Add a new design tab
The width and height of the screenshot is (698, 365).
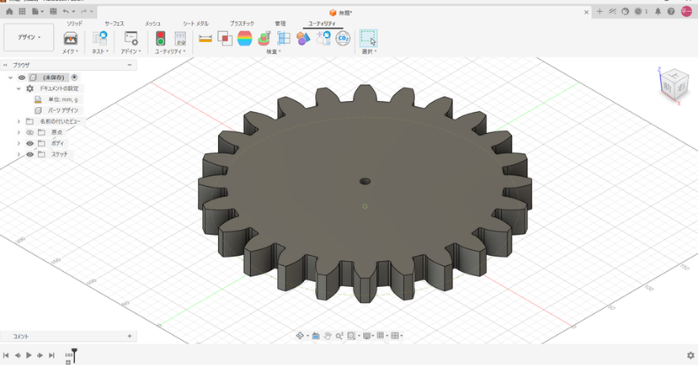pyautogui.click(x=599, y=12)
